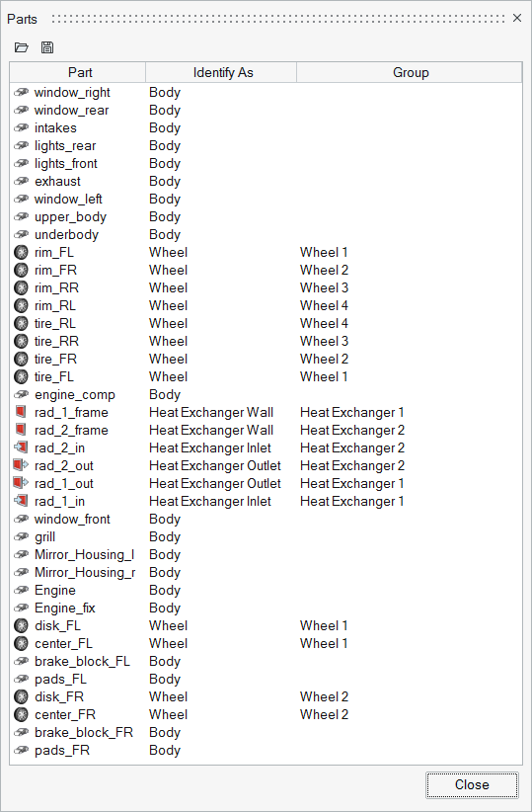Click the body icon beside Engine_fix
The image size is (532, 812).
tap(21, 608)
